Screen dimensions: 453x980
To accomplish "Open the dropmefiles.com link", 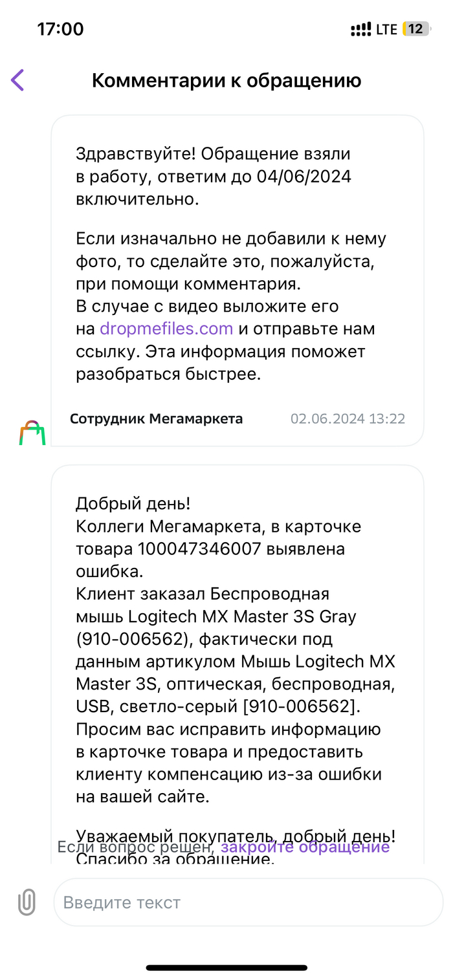I will pos(166,329).
